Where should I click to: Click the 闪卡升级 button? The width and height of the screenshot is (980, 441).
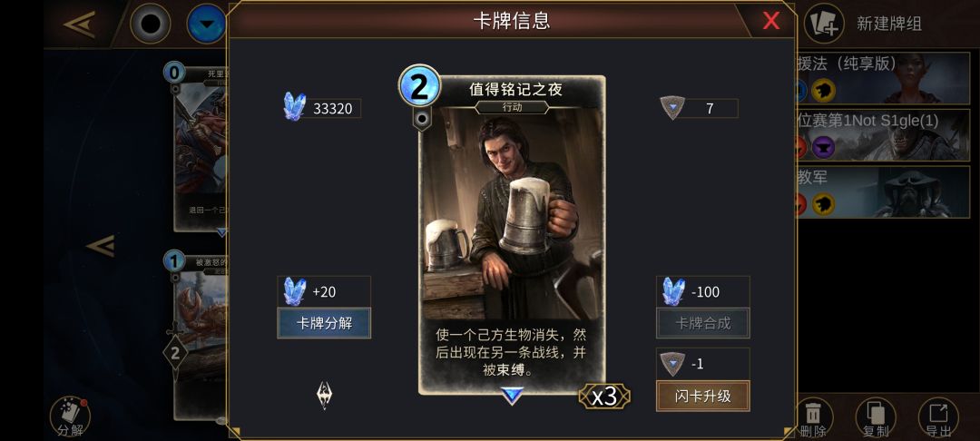[702, 396]
